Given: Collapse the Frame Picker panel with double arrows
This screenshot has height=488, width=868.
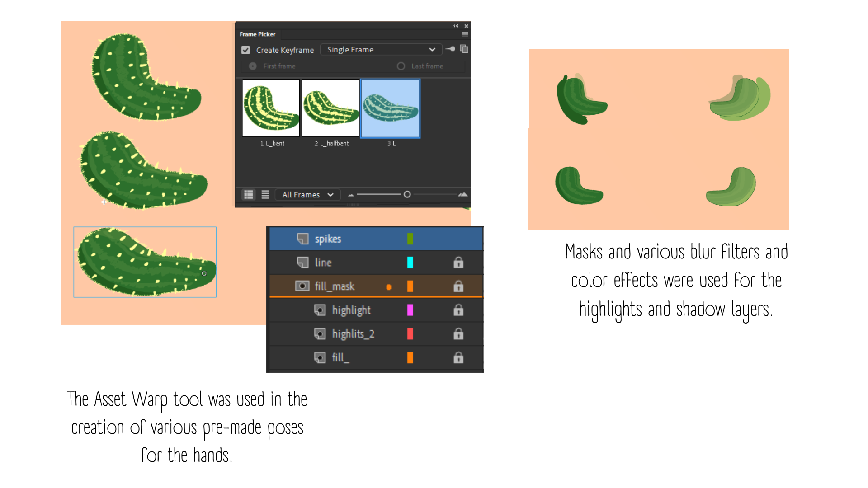Looking at the screenshot, I should tap(456, 26).
